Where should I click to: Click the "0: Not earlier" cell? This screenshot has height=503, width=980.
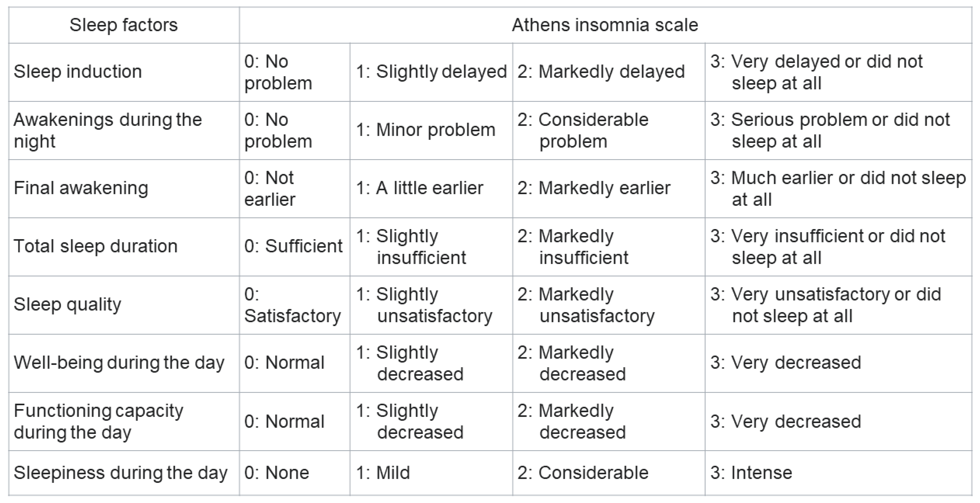pos(270,189)
